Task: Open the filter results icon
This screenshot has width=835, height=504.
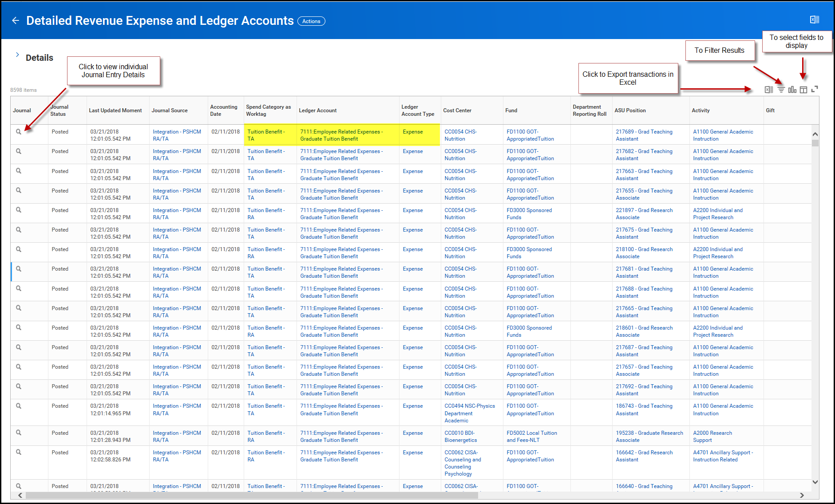Action: click(781, 90)
